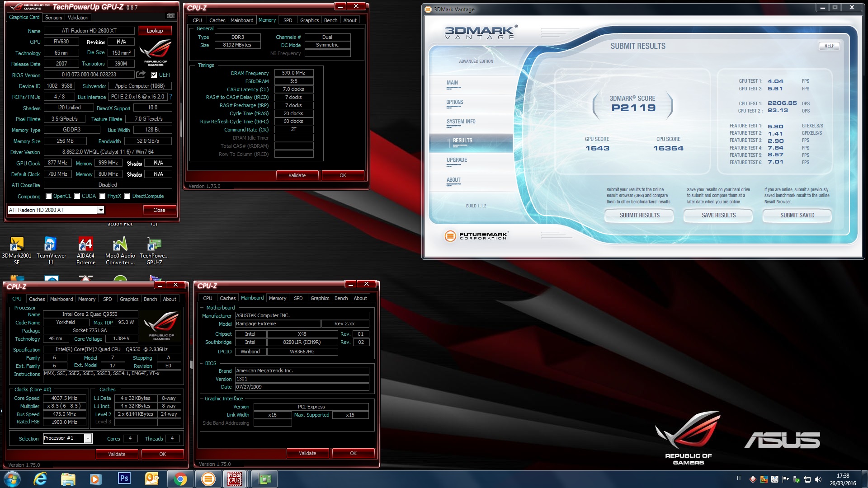Click SAVE RESULTS button in 3DMark
This screenshot has width=868, height=488.
click(718, 216)
